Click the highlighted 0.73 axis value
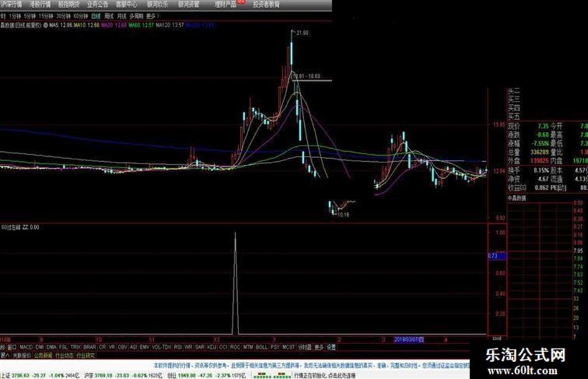The image size is (588, 379). point(497,256)
